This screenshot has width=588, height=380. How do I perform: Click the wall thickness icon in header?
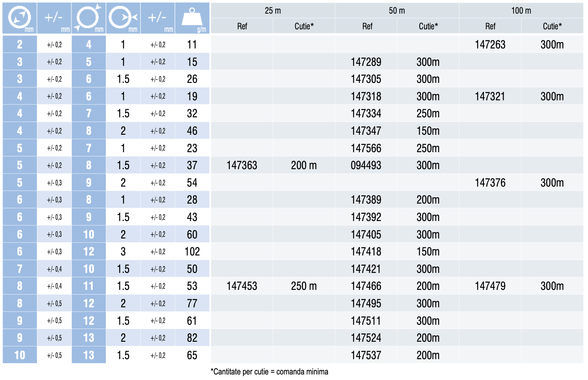(x=123, y=18)
